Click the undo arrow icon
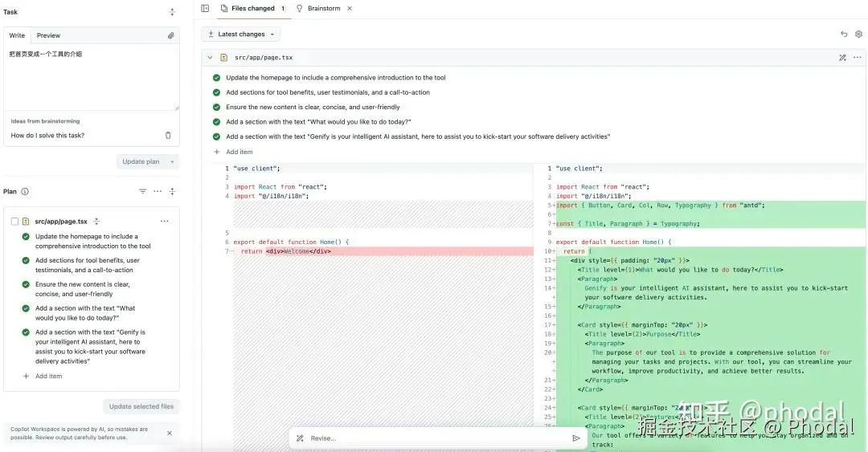Image resolution: width=868 pixels, height=452 pixels. pos(844,35)
